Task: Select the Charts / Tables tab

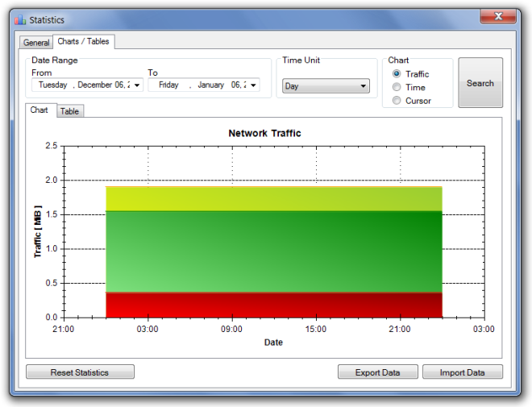Action: click(x=84, y=41)
